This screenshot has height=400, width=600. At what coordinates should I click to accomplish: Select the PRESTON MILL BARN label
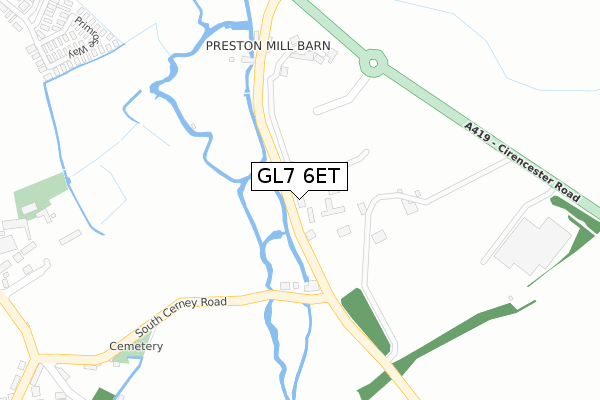point(268,46)
